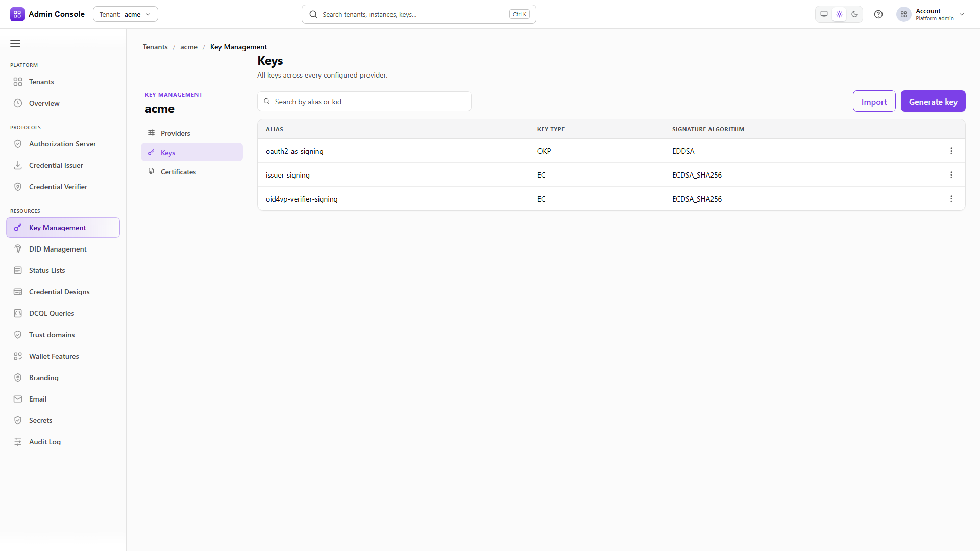Focus the global search tenants field
This screenshot has width=980, height=551.
pos(419,14)
